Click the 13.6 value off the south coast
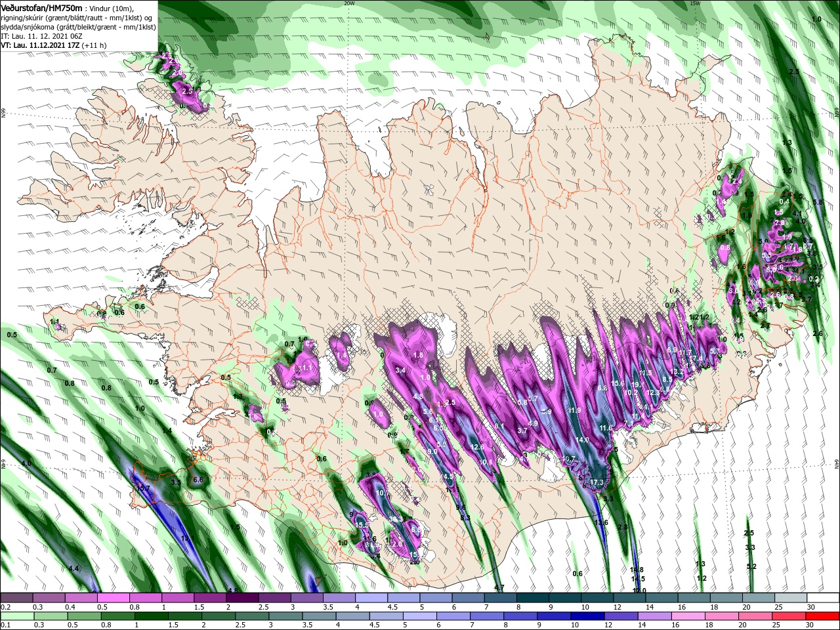This screenshot has width=840, height=630. pyautogui.click(x=601, y=523)
